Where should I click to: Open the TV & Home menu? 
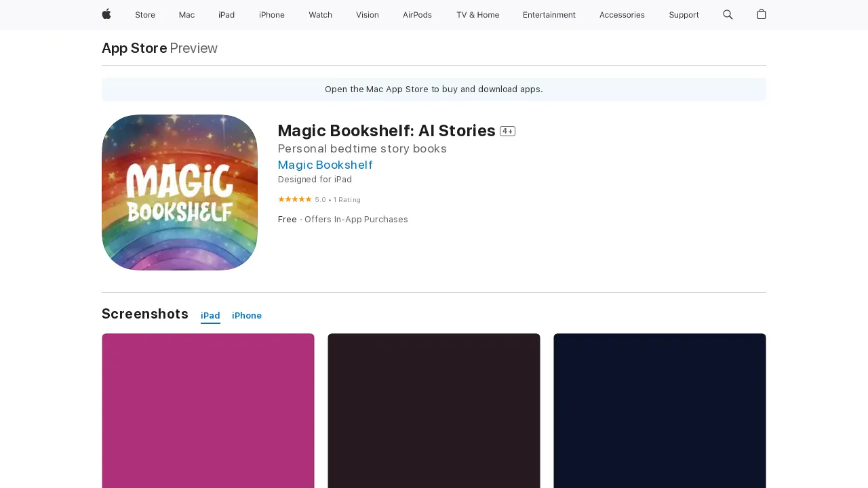pos(477,15)
